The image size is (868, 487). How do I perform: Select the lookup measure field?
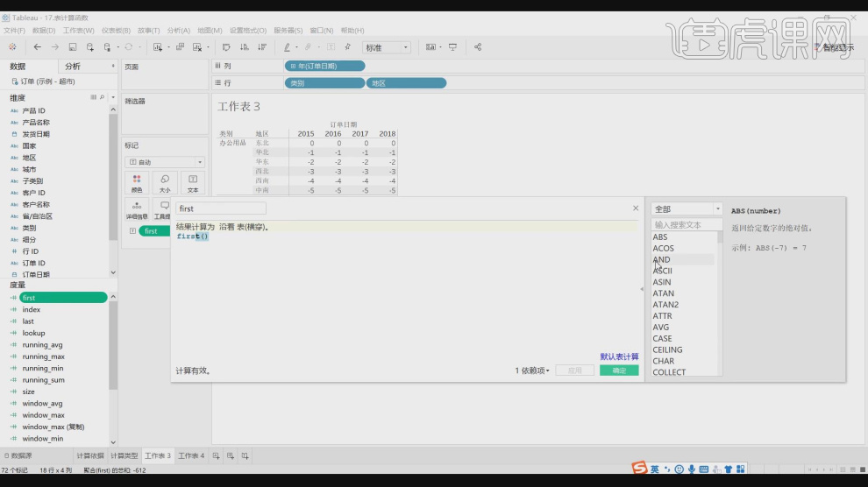33,333
